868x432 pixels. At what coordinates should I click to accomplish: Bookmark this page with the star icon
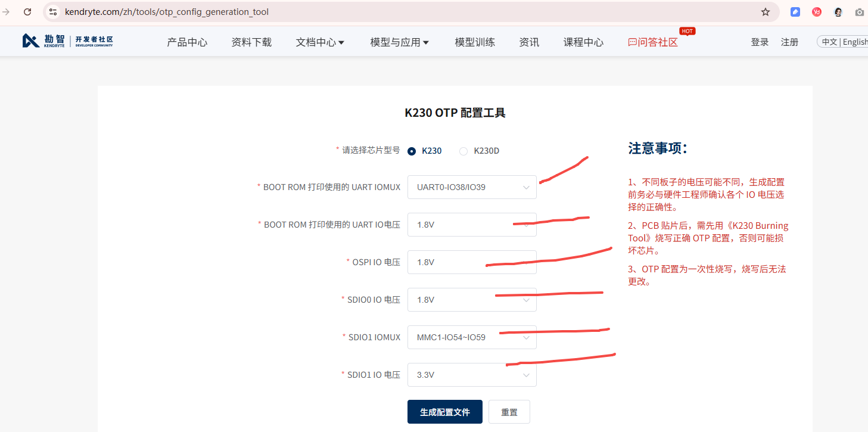(766, 12)
